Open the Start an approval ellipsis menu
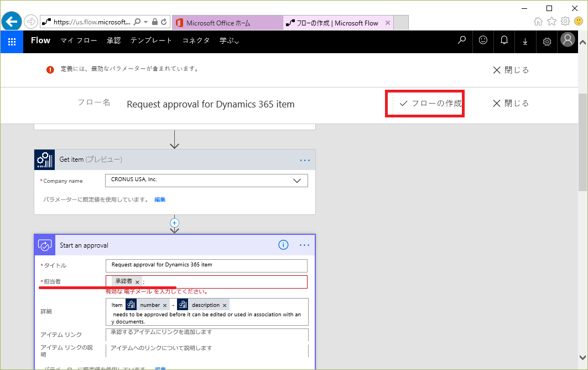 click(x=304, y=245)
